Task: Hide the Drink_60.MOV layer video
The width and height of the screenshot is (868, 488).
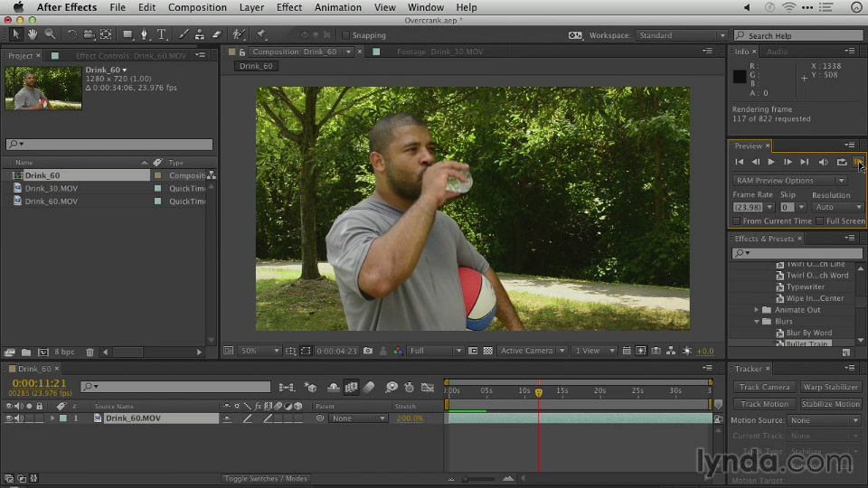Action: pyautogui.click(x=10, y=418)
